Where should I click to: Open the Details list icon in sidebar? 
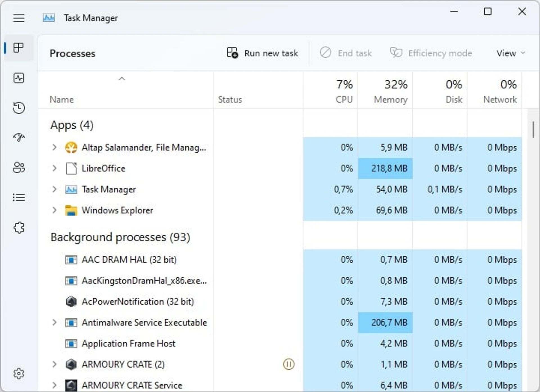(19, 197)
